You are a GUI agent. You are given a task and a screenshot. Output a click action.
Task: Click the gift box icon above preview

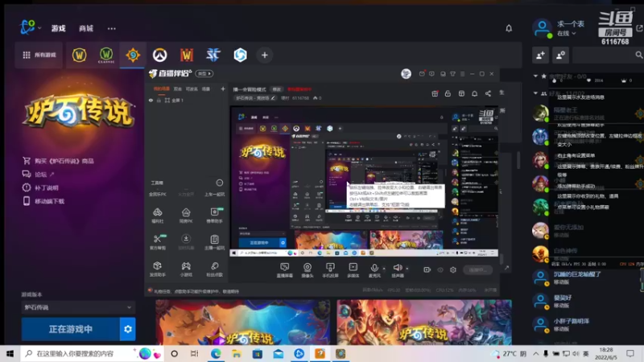pos(435,93)
